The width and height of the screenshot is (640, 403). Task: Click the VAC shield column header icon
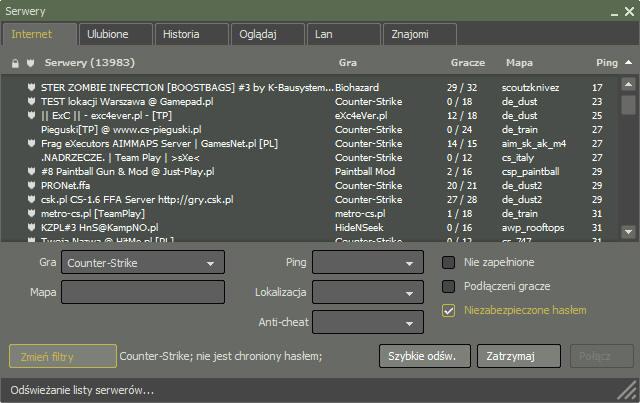tap(30, 63)
